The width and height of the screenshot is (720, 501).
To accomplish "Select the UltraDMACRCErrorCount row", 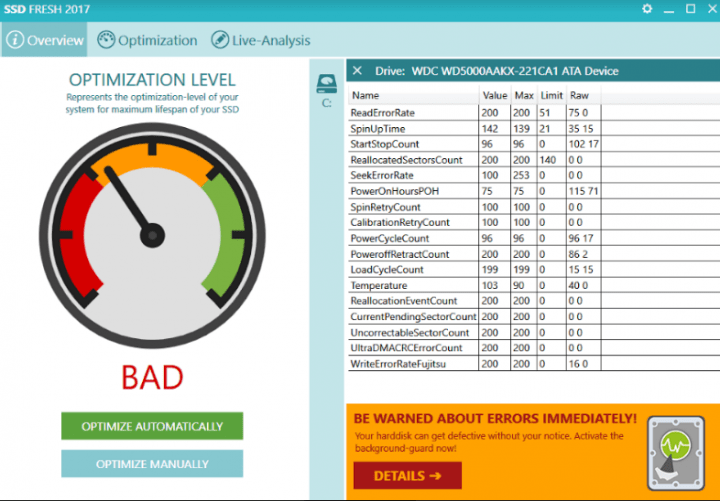I will 534,348.
